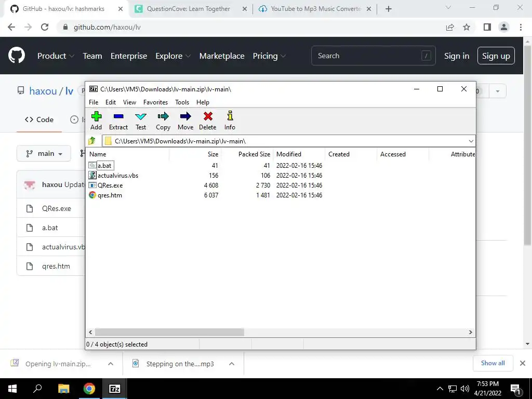Go up one folder level in 7-Zip
The image size is (532, 399).
point(92,141)
